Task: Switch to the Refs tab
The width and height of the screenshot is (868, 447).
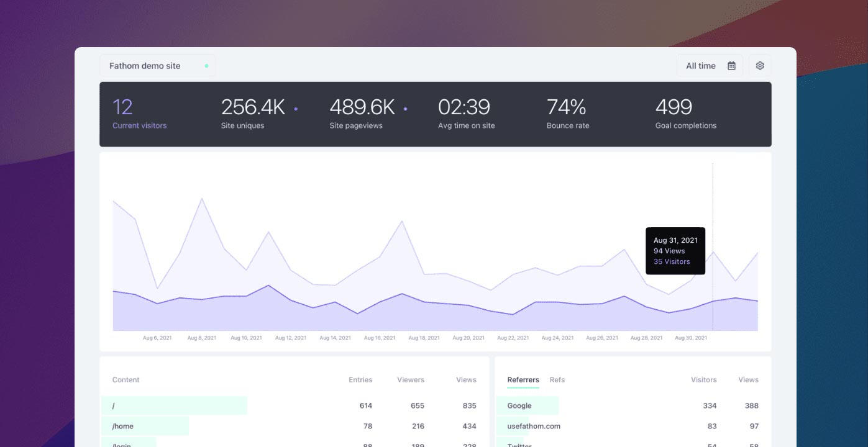Action: click(557, 379)
